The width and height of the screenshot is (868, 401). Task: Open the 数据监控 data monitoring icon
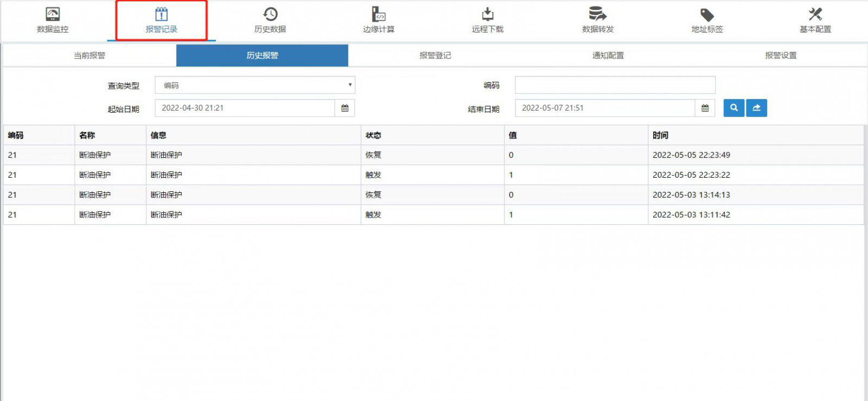coord(53,15)
